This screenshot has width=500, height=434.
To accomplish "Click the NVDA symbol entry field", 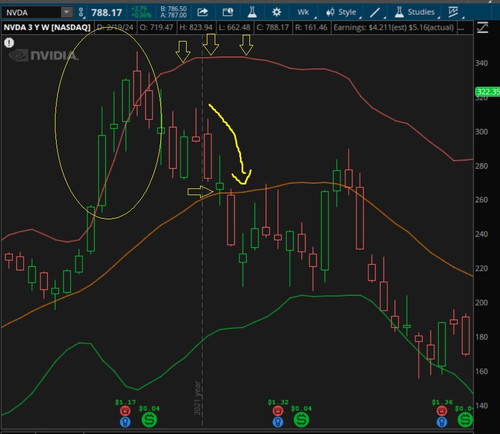I will 31,13.
